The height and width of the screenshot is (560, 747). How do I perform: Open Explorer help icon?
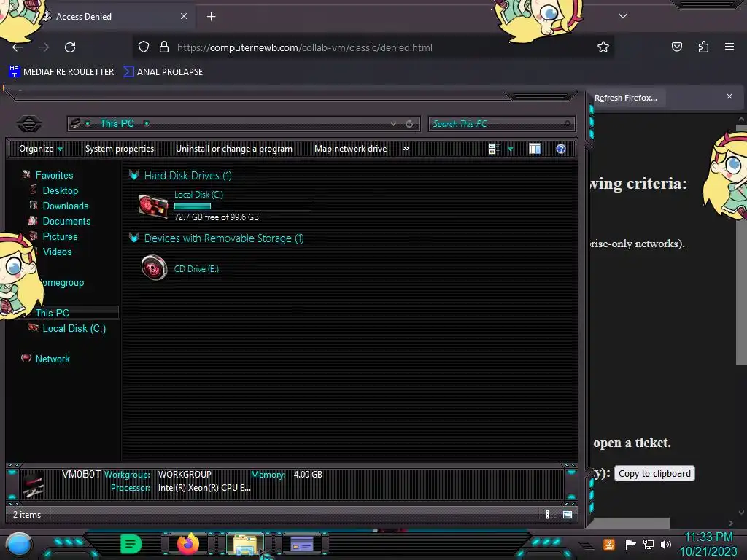tap(561, 149)
